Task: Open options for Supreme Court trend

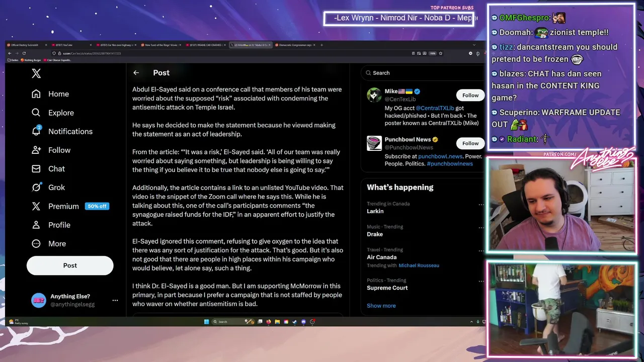Action: 481,281
